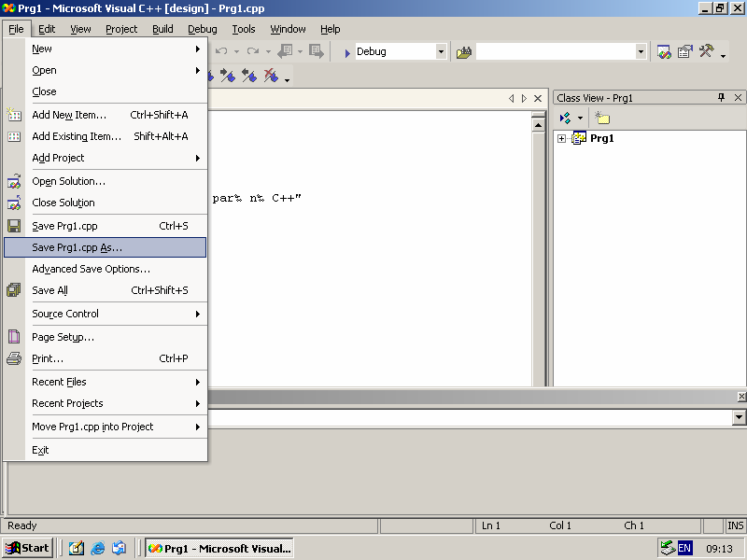The image size is (747, 560).
Task: Choose Exit from File menu
Action: tap(106, 450)
